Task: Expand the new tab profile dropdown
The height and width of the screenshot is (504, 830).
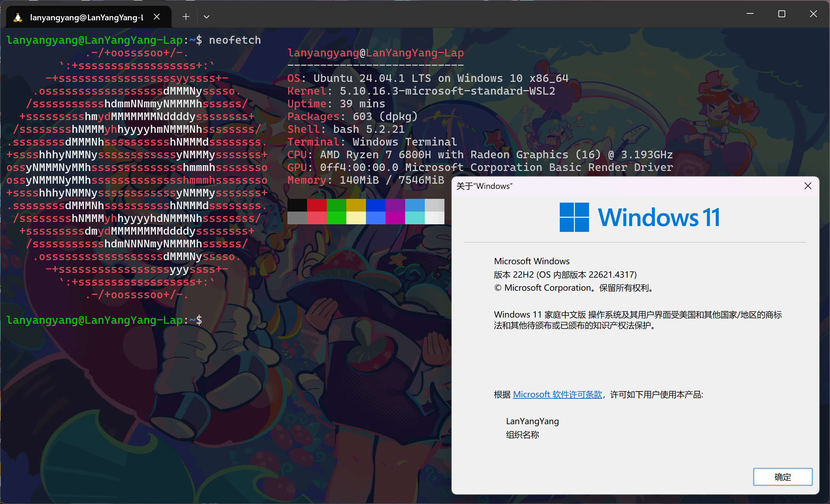Action: pos(207,17)
